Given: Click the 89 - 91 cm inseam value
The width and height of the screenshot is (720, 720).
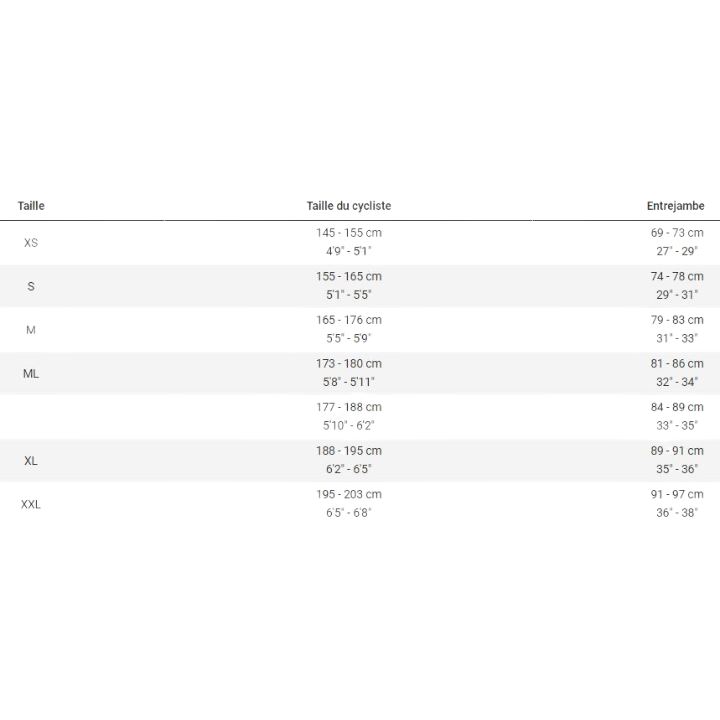Looking at the screenshot, I should coord(677,451).
